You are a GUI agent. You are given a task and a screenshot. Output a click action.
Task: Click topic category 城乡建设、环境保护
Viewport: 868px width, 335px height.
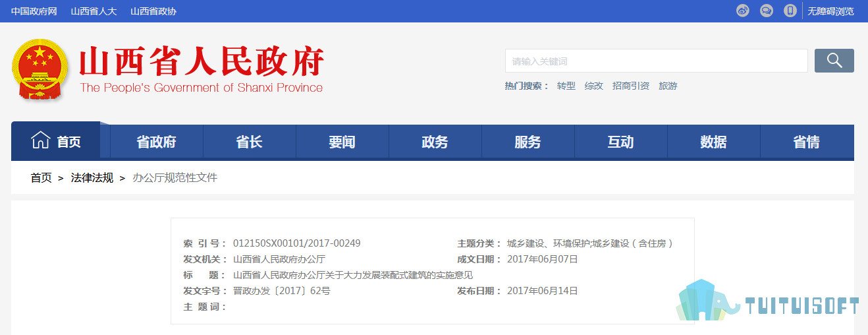point(548,243)
